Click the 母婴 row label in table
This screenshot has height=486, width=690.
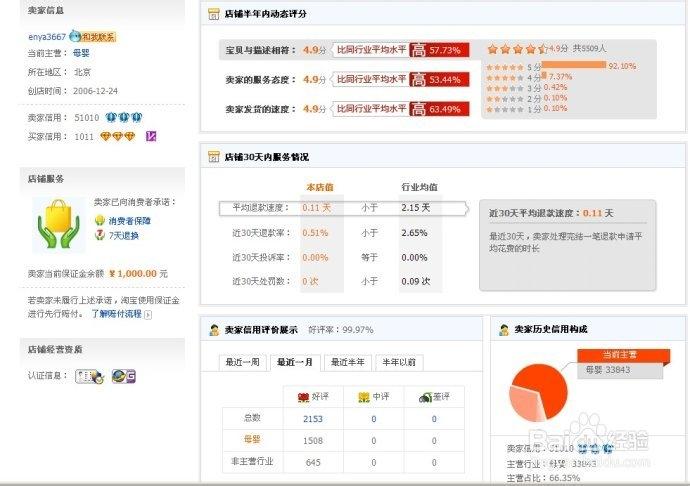pos(252,439)
